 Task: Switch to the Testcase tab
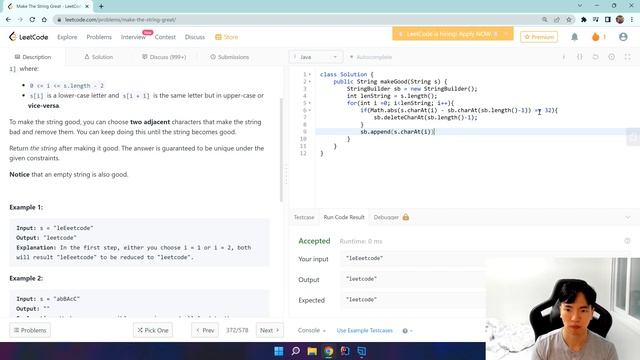(x=304, y=217)
